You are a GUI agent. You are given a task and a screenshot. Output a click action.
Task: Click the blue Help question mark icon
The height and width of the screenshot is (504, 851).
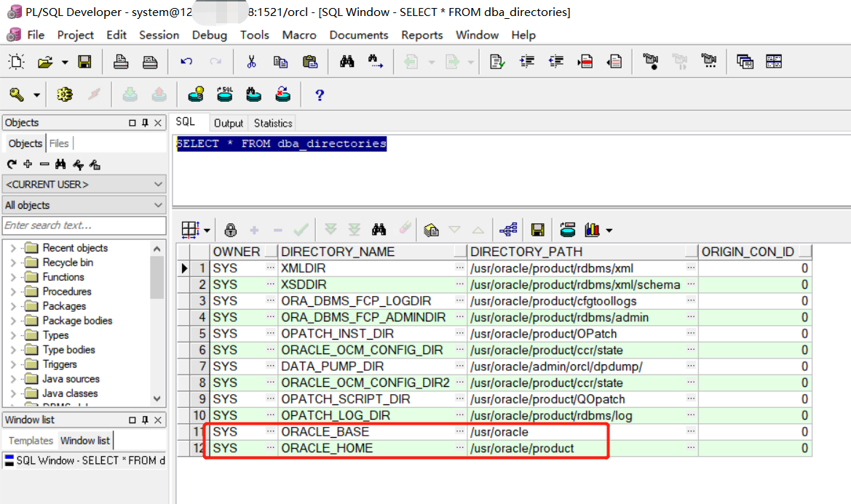click(x=320, y=95)
